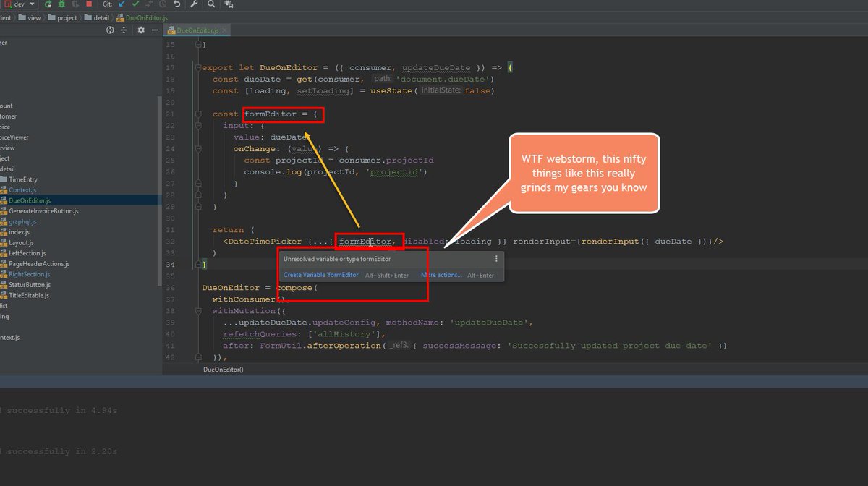Collapse code fold marker at line 17

coord(197,67)
